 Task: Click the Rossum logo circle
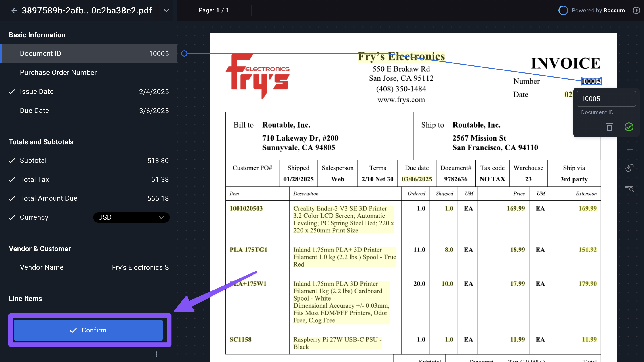(563, 11)
